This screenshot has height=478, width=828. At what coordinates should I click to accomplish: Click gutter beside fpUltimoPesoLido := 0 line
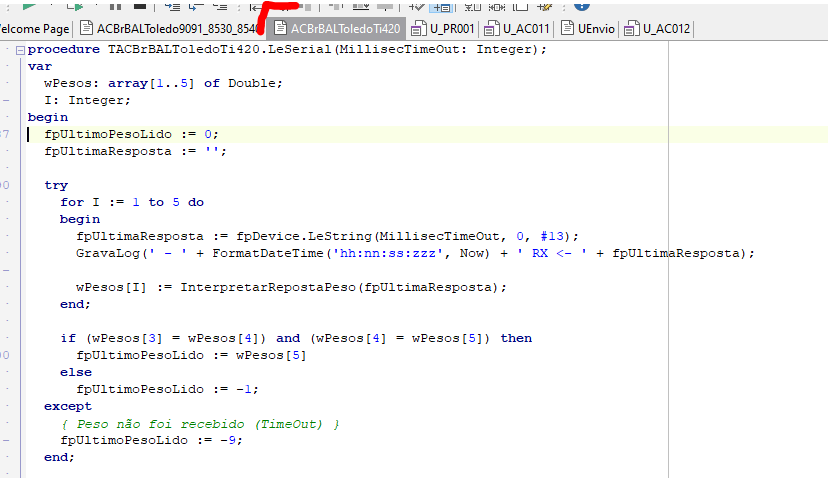[6, 134]
